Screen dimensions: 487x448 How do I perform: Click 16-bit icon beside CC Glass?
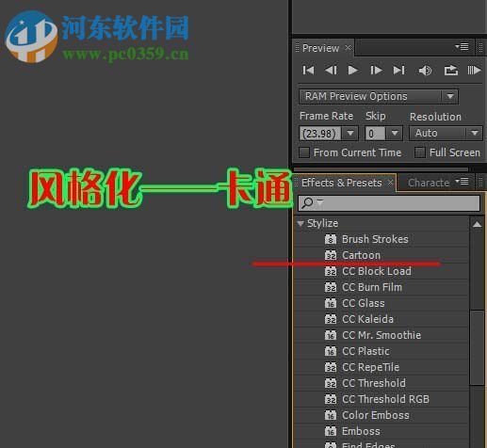point(331,303)
